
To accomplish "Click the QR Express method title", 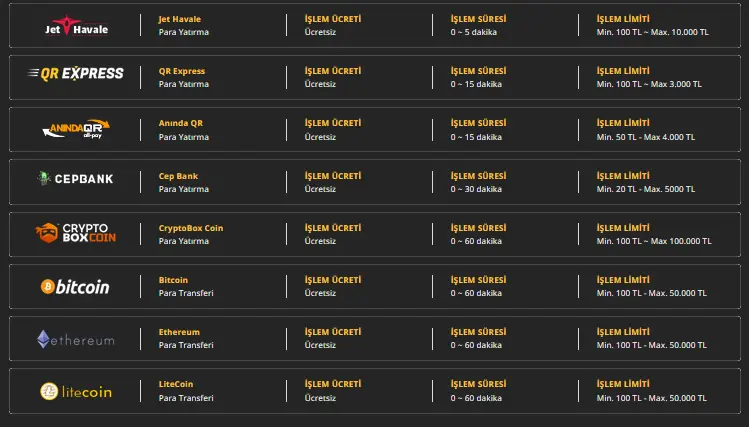I will coord(181,71).
